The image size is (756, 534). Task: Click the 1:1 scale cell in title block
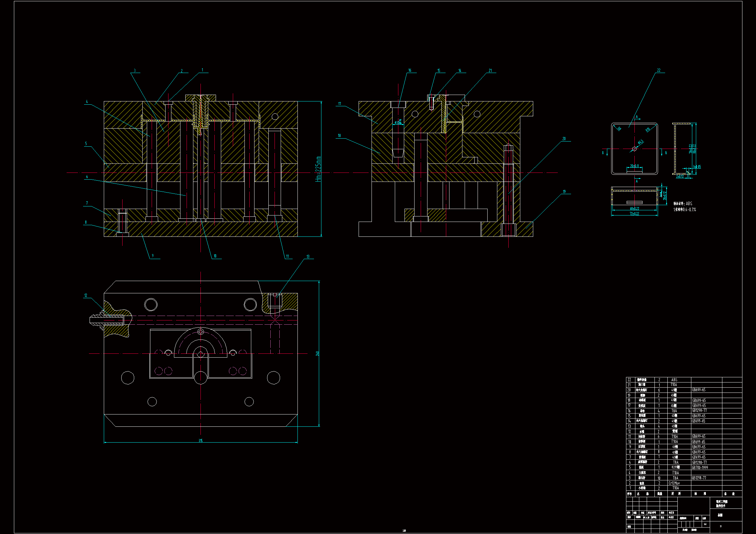705,524
